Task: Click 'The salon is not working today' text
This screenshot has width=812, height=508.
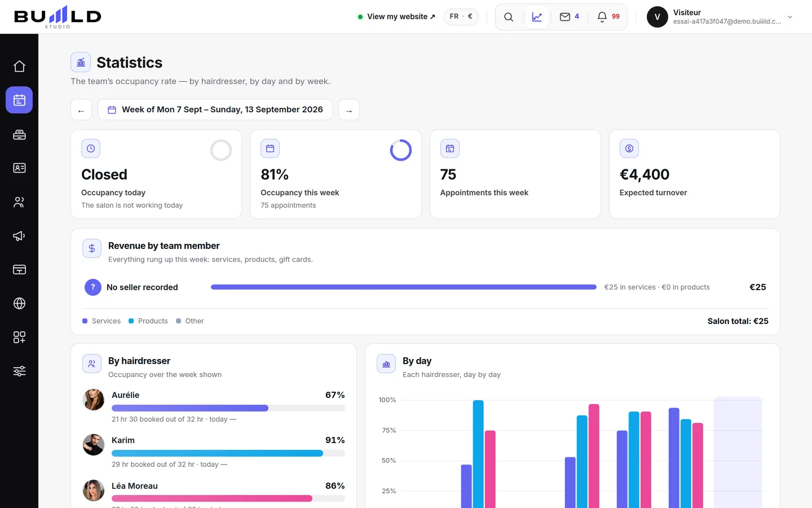Action: [132, 205]
